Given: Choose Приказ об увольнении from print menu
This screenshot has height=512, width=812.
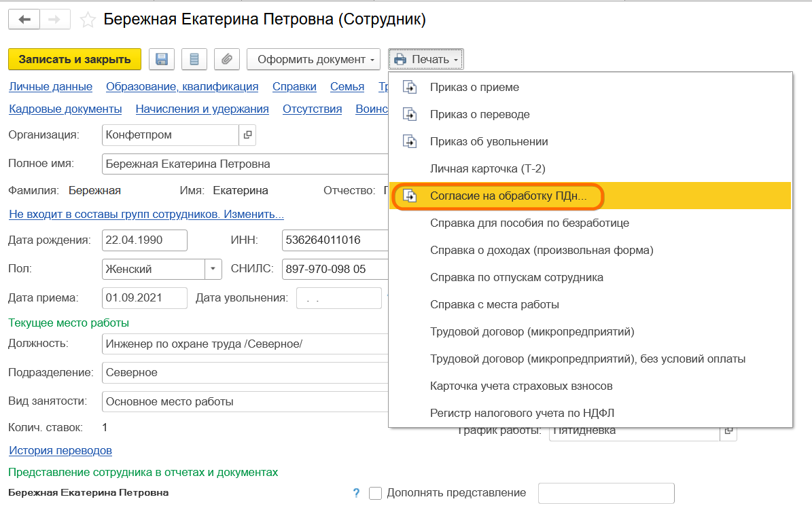Looking at the screenshot, I should pos(489,141).
